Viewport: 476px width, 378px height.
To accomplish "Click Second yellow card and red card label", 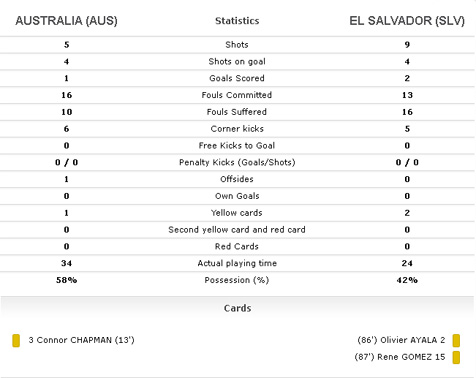I will click(x=237, y=230).
